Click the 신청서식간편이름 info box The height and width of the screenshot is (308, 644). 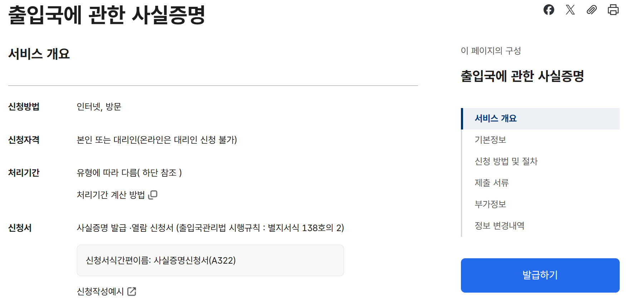tap(210, 260)
